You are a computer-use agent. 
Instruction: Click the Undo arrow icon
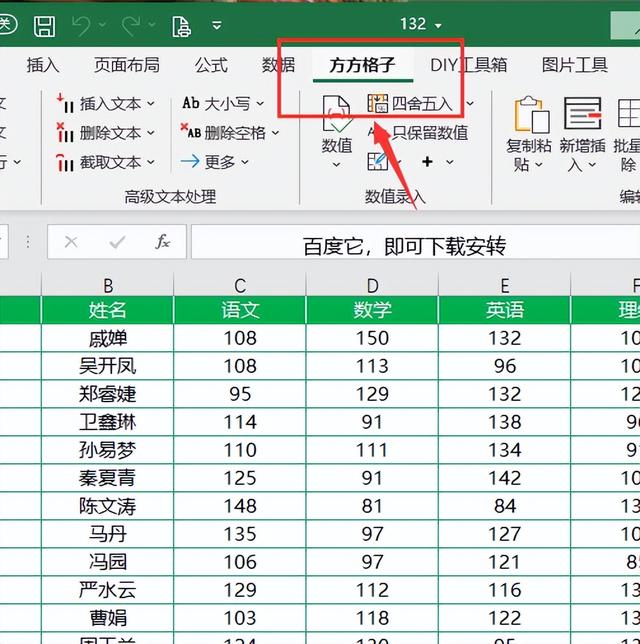point(81,26)
